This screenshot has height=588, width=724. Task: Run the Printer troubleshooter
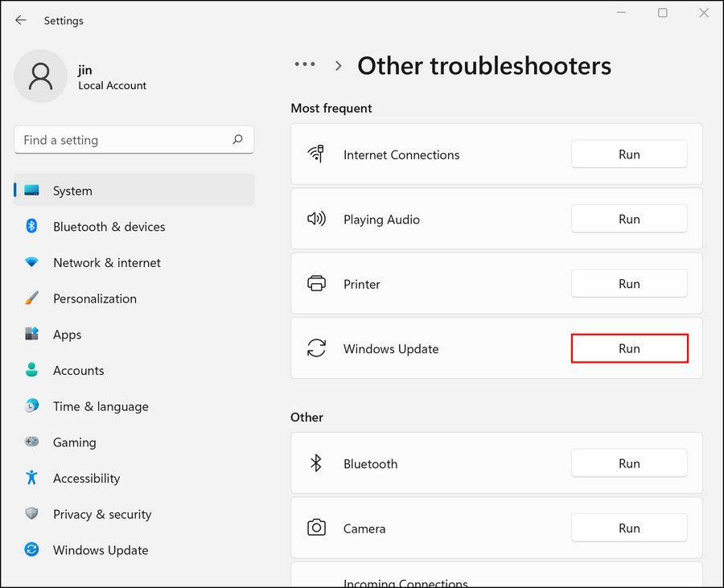(629, 283)
